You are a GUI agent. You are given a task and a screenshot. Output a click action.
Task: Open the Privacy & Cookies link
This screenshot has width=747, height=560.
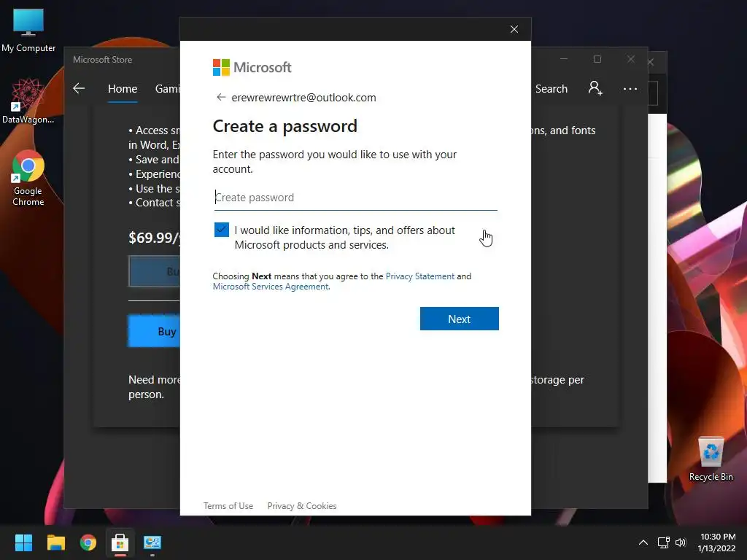click(301, 506)
